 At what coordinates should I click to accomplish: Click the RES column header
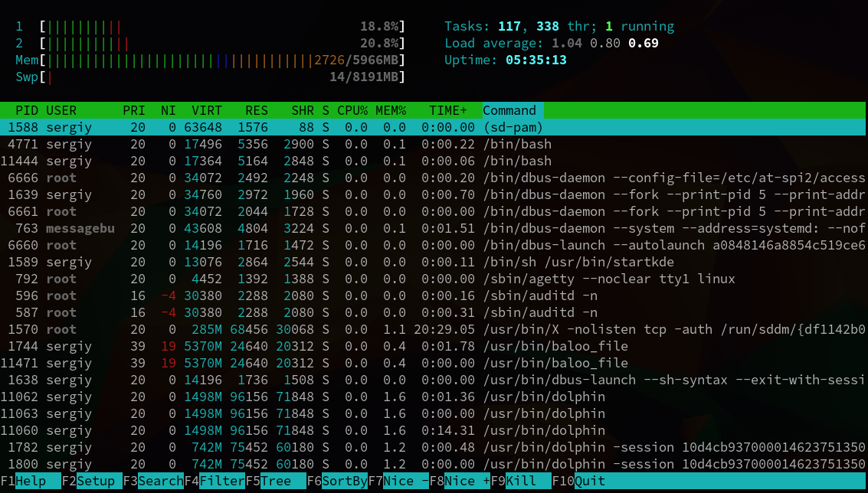257,111
